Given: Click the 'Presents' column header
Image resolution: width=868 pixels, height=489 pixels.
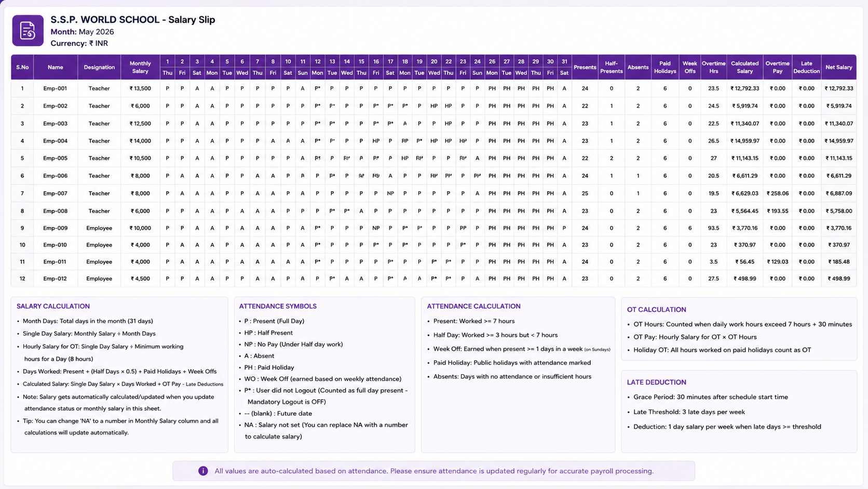Looking at the screenshot, I should point(585,67).
